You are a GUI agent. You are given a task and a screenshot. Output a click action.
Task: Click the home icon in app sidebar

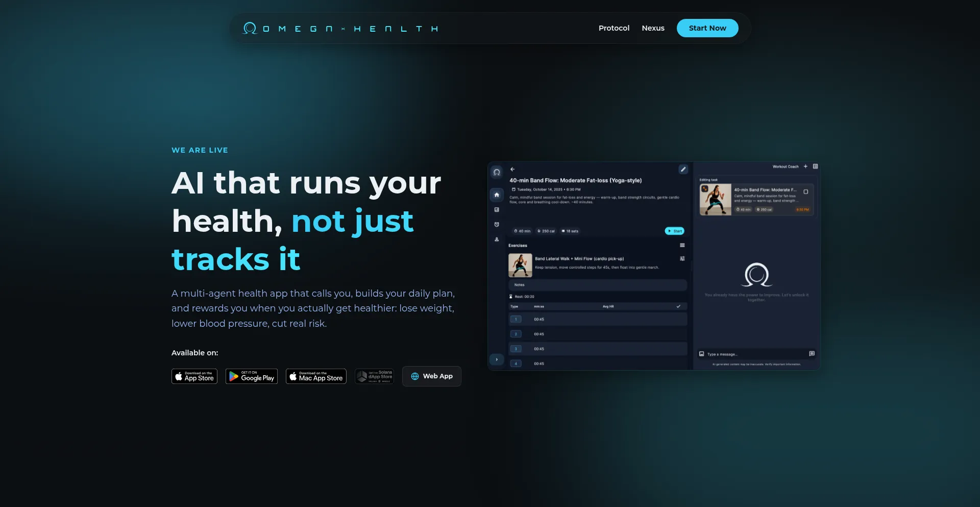click(x=497, y=195)
